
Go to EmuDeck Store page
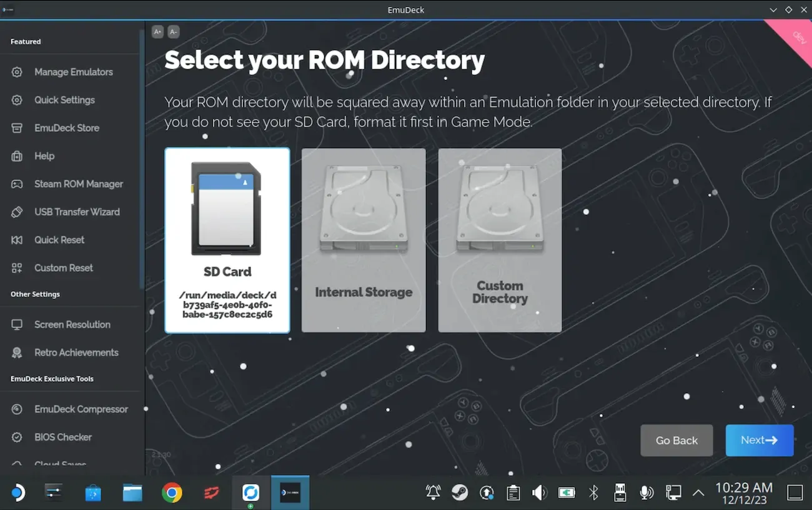[x=67, y=128]
